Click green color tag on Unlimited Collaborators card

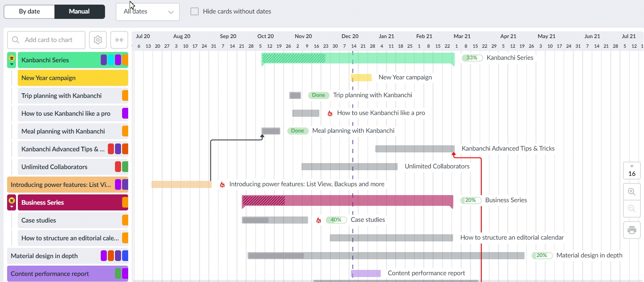pyautogui.click(x=125, y=167)
